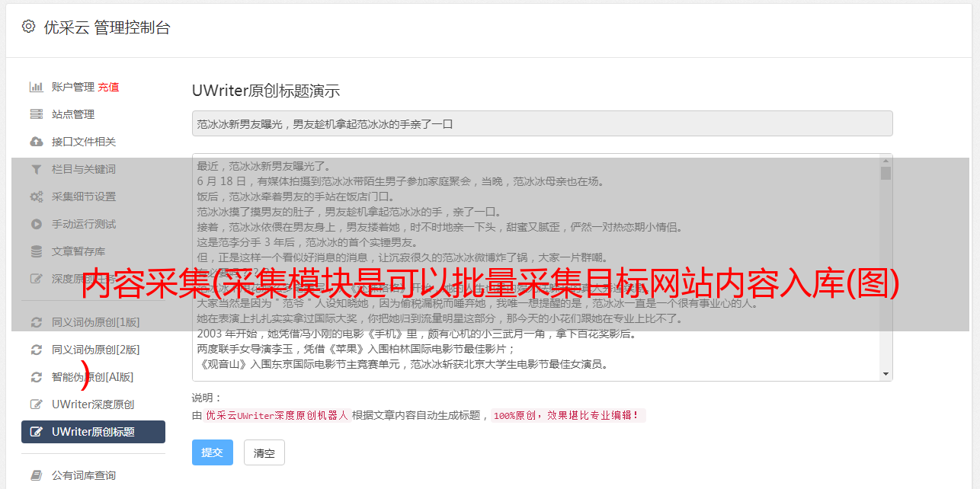Open the 智能伪原创[AI版] menu item
Image resolution: width=980 pixels, height=489 pixels.
[93, 377]
